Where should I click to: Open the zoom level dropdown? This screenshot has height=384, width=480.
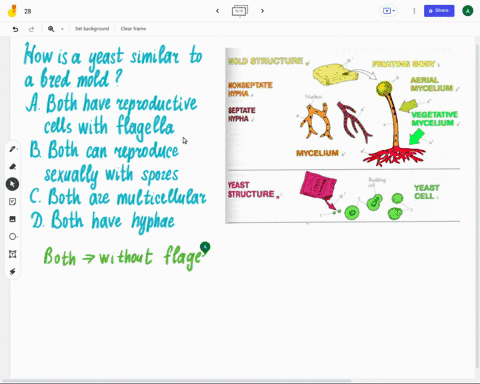[62, 29]
